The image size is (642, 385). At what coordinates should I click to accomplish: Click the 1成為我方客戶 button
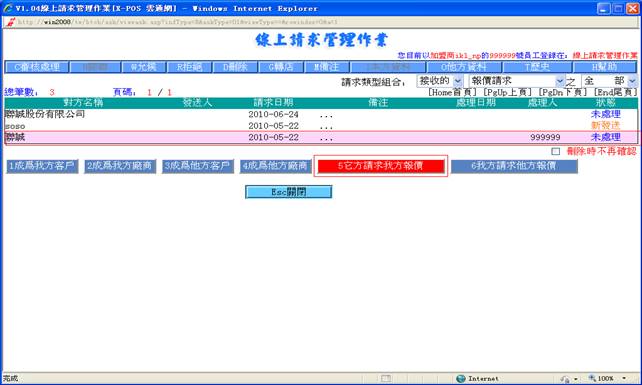point(42,166)
